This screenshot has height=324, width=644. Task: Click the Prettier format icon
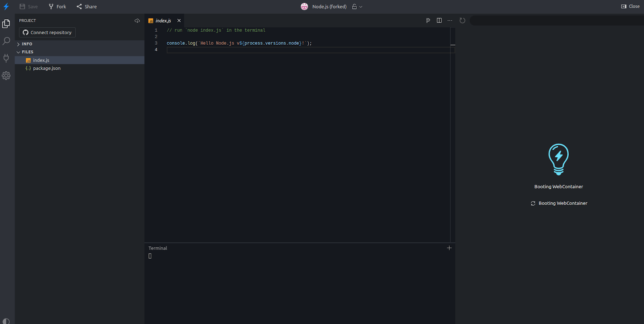(428, 21)
